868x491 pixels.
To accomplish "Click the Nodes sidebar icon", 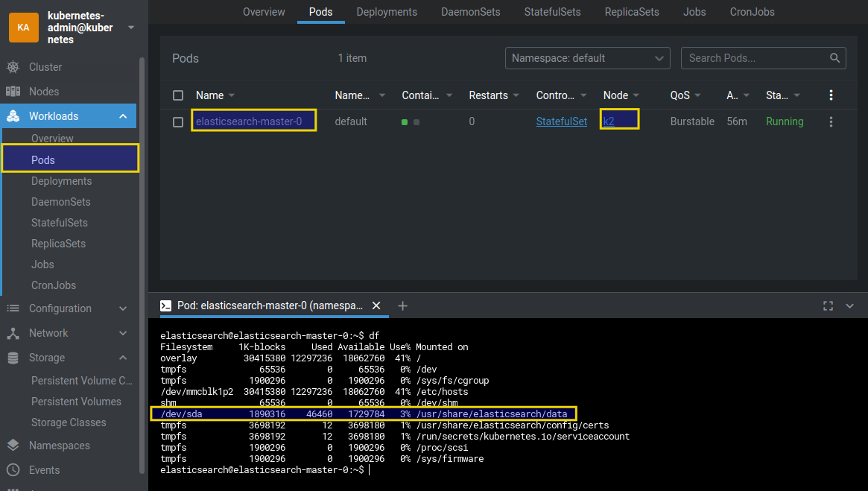I will click(13, 92).
